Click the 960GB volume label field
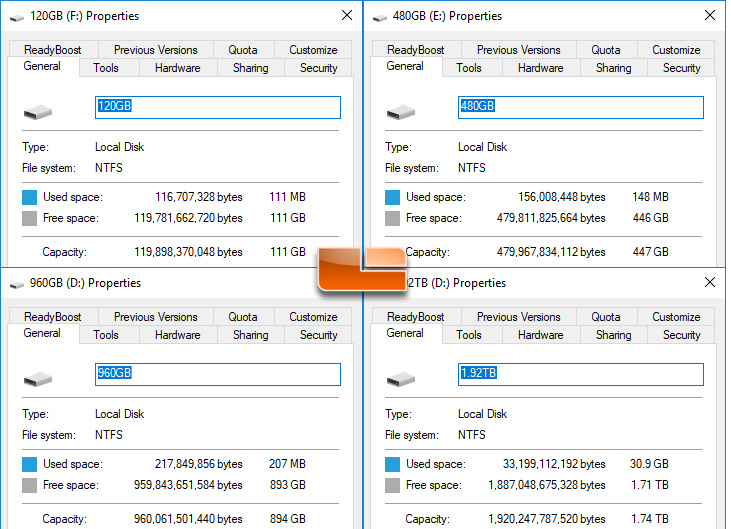731x529 pixels. tap(218, 374)
